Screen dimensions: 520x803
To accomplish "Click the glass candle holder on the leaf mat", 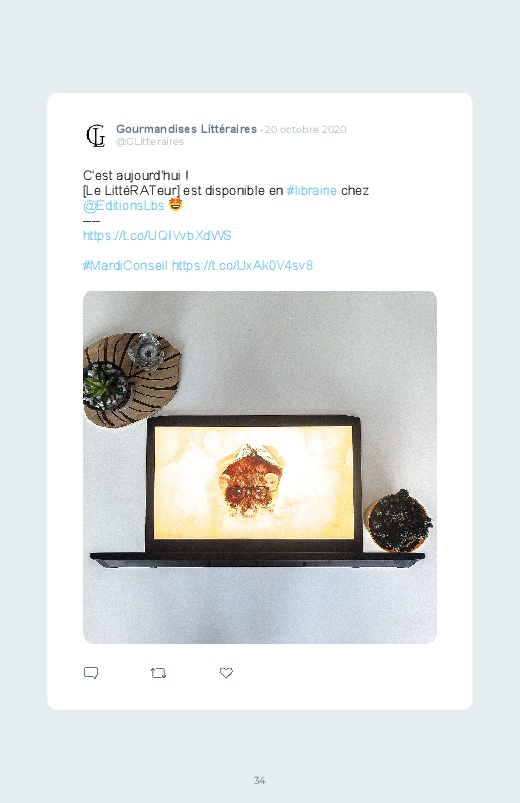I will point(148,350).
